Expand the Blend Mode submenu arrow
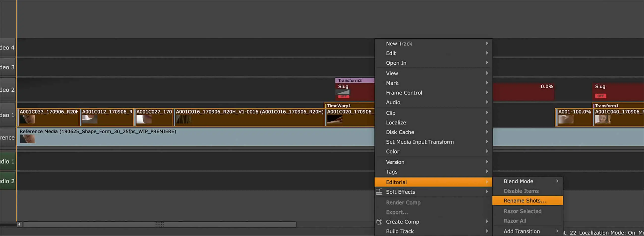The image size is (644, 236). tap(557, 181)
